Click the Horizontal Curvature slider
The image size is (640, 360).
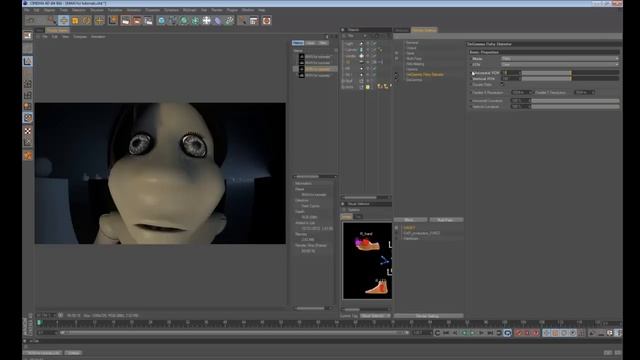click(575, 101)
